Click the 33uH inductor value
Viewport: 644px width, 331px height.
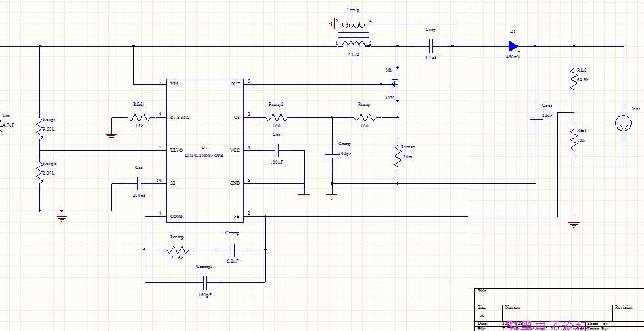[x=354, y=55]
